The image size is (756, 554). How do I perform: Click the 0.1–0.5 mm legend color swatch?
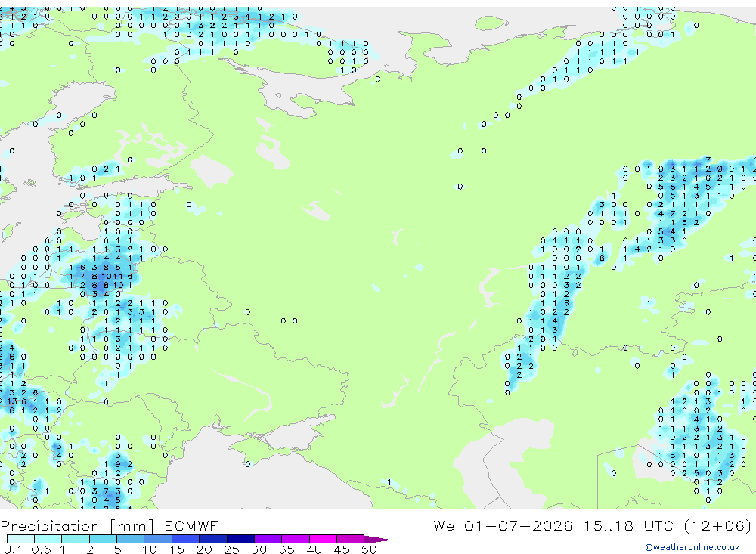click(20, 539)
